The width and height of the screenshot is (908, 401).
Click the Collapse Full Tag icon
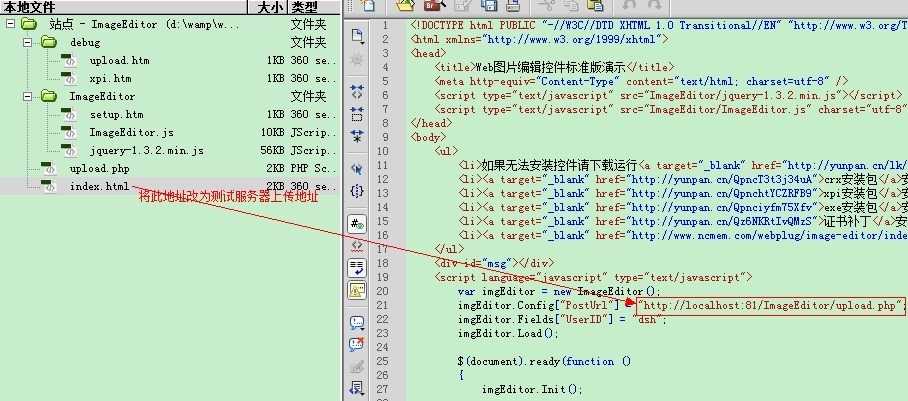click(357, 90)
